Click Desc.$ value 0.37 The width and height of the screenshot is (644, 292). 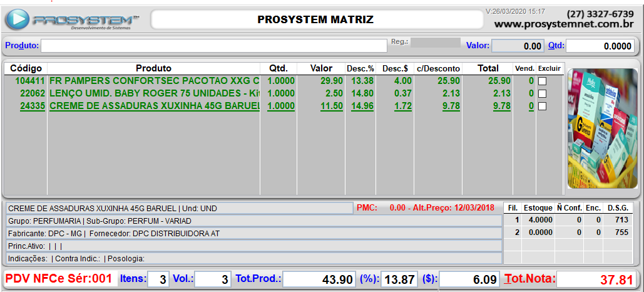[402, 93]
